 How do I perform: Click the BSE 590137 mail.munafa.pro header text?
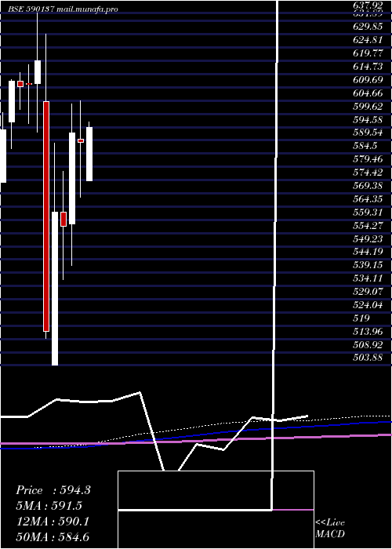coord(63,9)
